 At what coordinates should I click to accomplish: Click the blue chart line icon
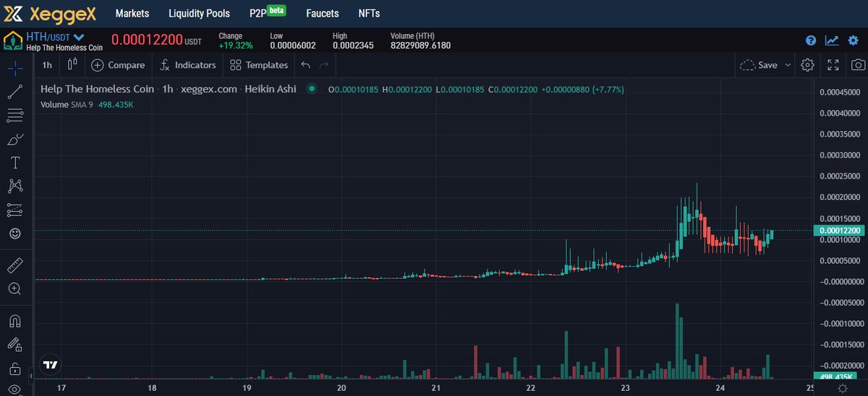(832, 40)
